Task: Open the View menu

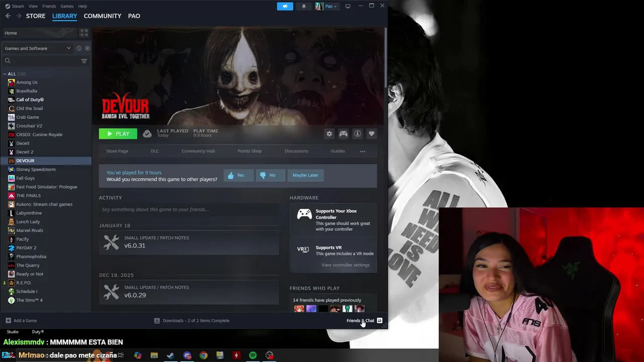Action: click(x=33, y=6)
